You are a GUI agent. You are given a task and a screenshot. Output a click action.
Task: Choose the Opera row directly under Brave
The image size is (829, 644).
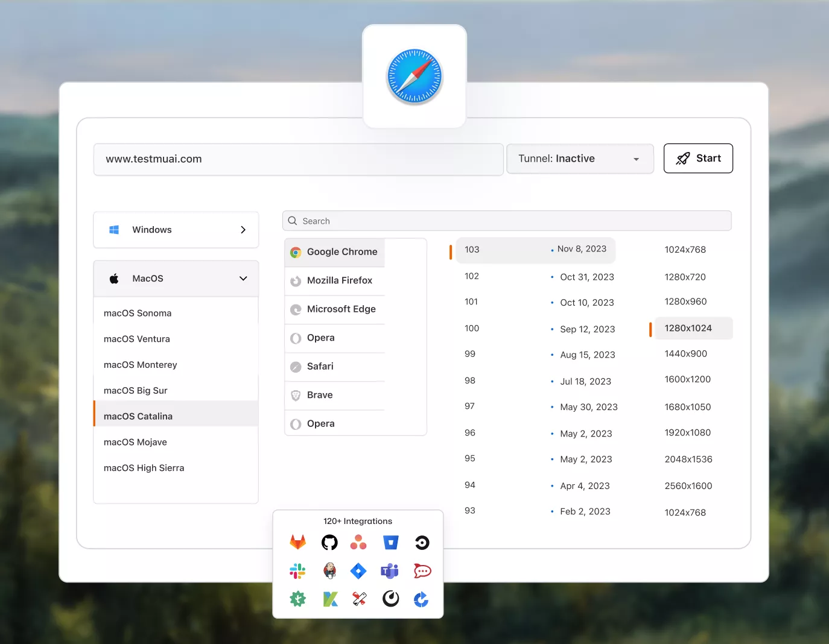click(335, 423)
